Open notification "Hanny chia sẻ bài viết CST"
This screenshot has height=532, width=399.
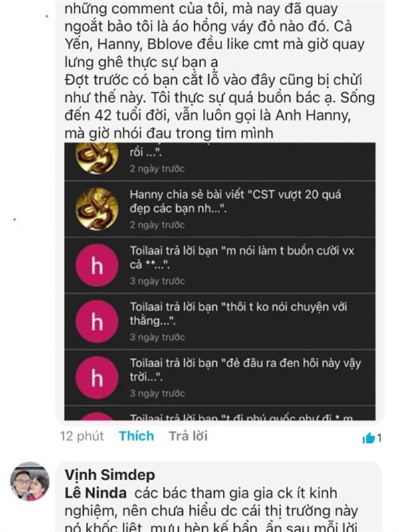pyautogui.click(x=220, y=209)
